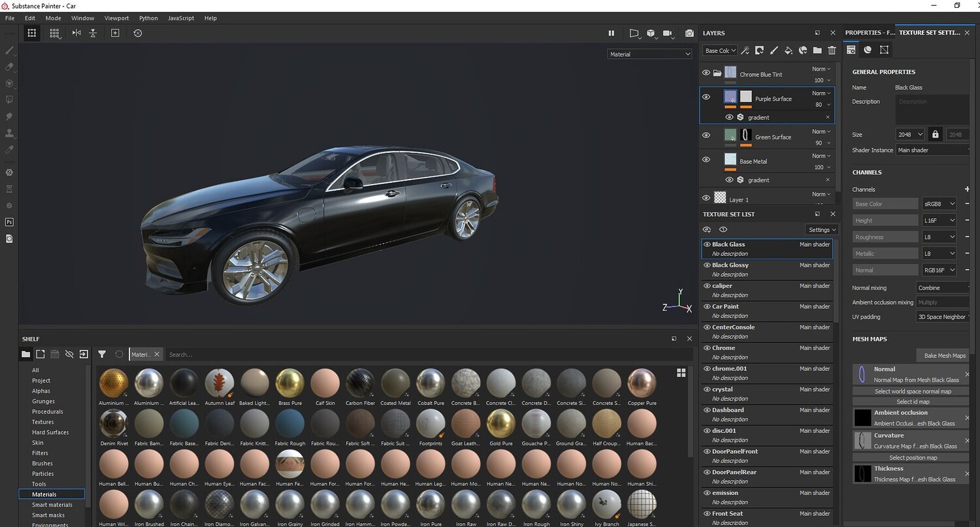
Task: Hide the Base Metal layer
Action: 706,159
